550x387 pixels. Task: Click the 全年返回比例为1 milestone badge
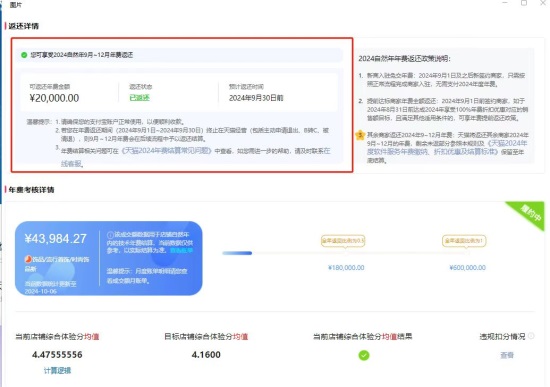pos(464,241)
